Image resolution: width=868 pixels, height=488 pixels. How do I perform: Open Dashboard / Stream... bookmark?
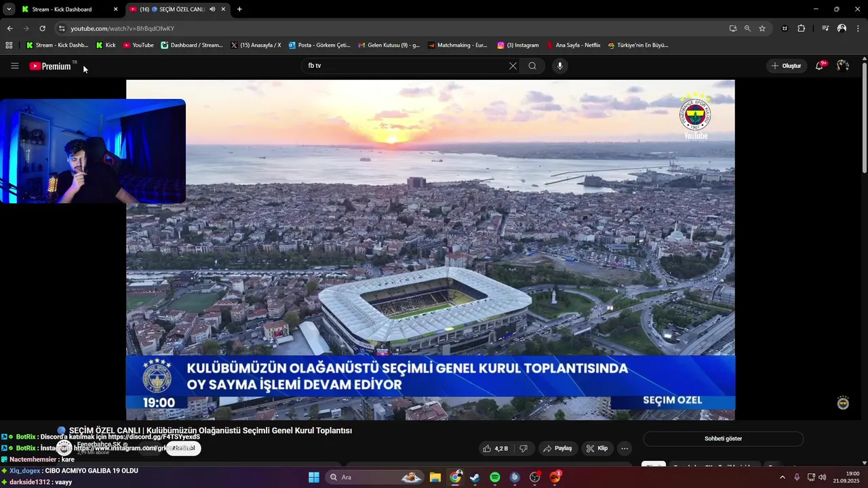pyautogui.click(x=192, y=45)
